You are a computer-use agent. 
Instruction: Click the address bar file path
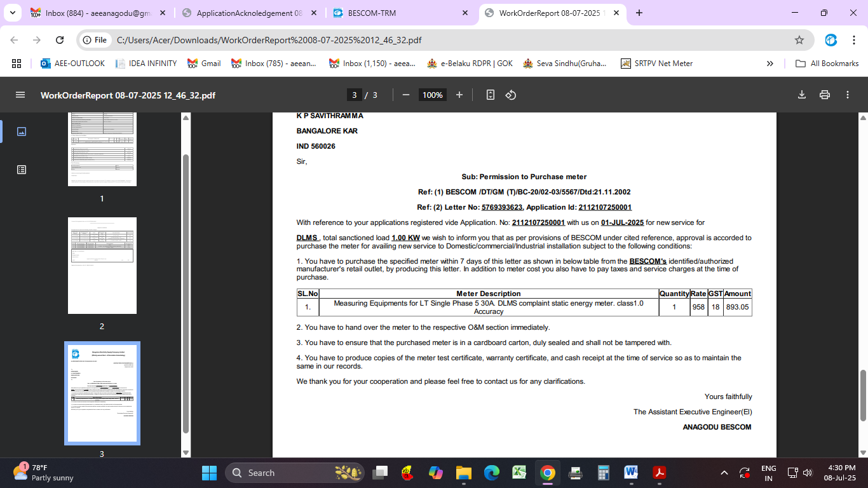click(x=269, y=40)
